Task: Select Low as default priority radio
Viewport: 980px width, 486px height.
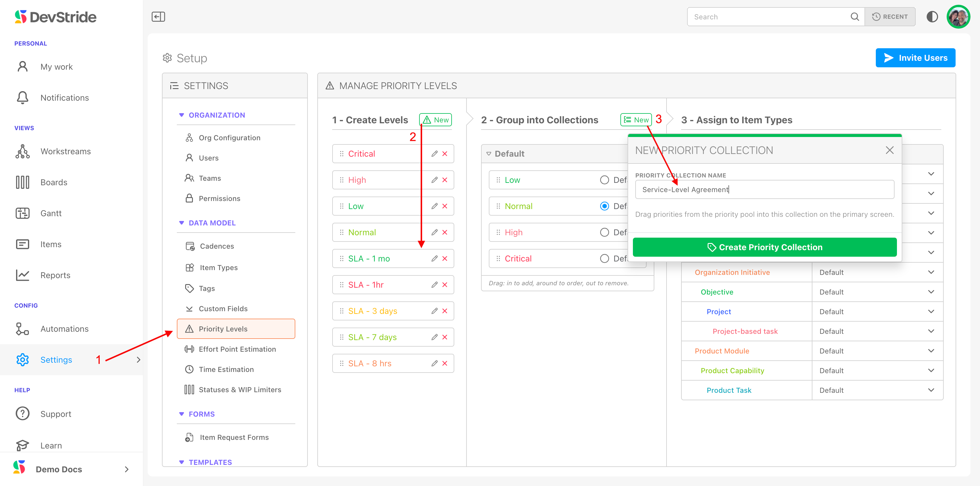Action: point(604,180)
